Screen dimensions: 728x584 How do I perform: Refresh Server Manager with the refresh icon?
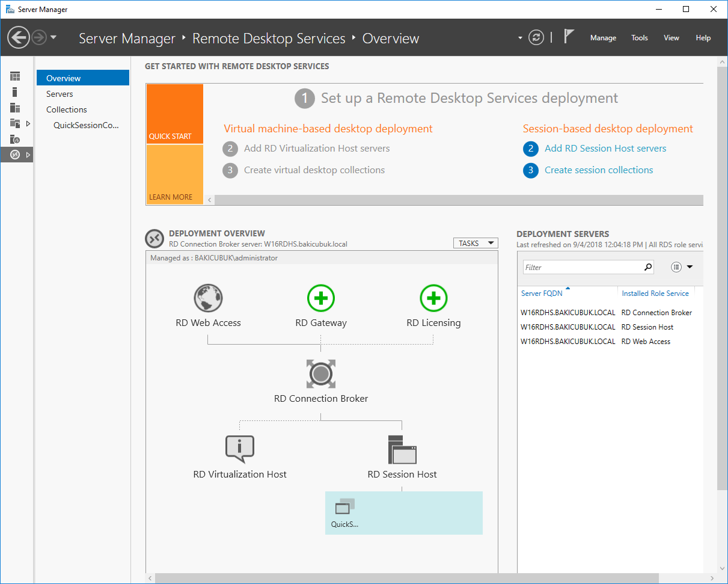pyautogui.click(x=536, y=38)
